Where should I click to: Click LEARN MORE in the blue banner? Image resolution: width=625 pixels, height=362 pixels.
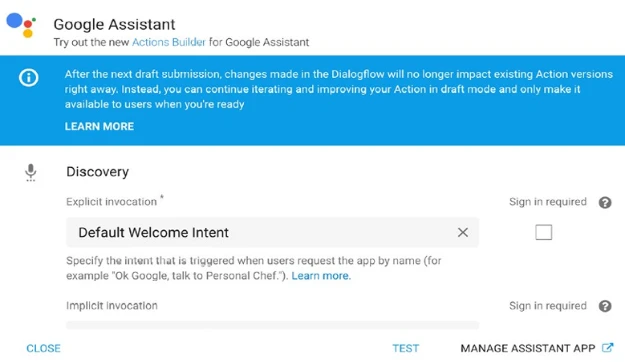(x=99, y=126)
